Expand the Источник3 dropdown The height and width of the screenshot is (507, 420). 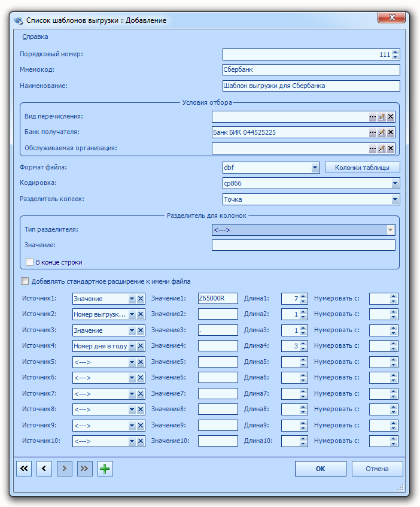tap(132, 330)
